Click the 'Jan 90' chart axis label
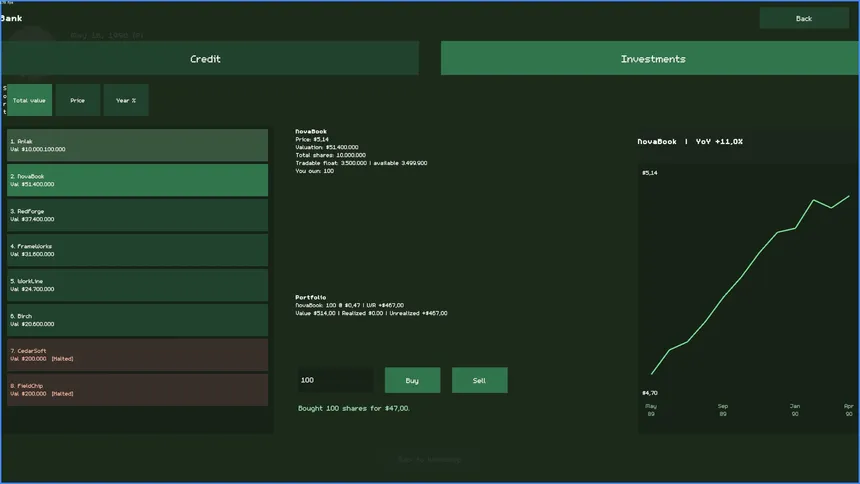 pos(795,410)
